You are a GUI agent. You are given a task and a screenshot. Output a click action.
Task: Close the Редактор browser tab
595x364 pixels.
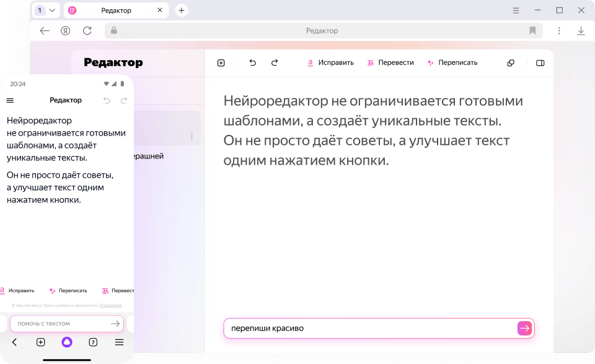(x=160, y=11)
